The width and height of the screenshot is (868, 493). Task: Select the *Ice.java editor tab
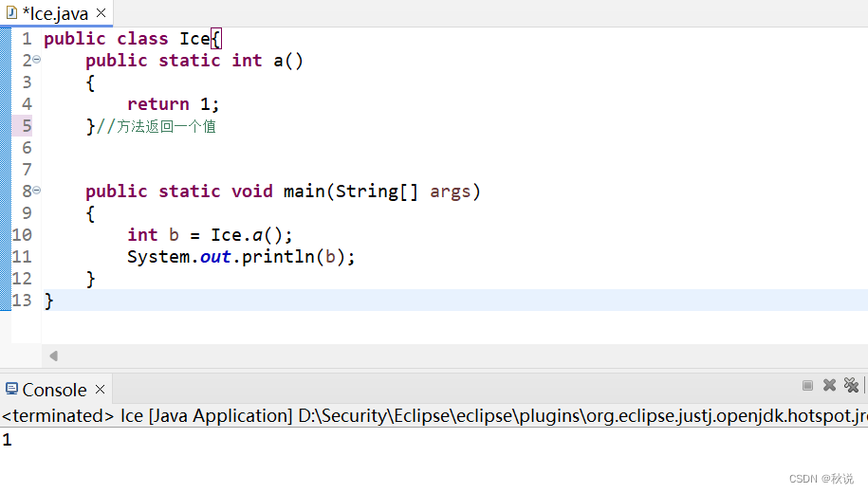coord(56,13)
